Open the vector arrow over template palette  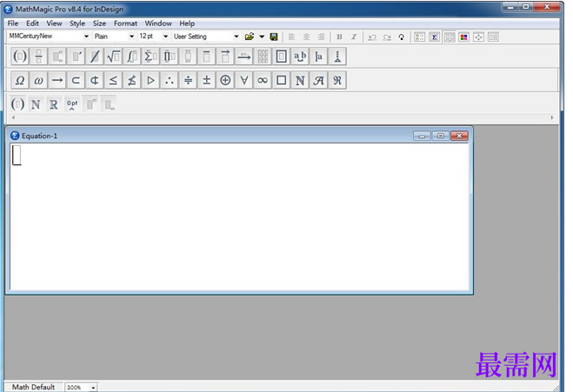225,56
